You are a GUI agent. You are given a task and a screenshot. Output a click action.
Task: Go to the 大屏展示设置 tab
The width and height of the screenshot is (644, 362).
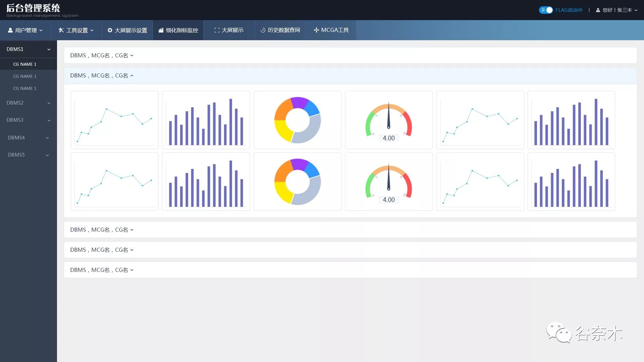127,30
